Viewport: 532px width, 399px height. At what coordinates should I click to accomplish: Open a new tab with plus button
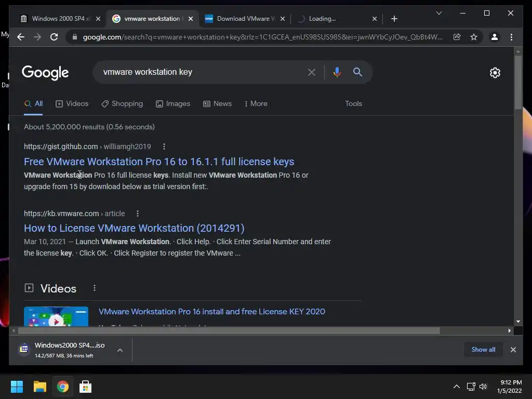click(394, 19)
